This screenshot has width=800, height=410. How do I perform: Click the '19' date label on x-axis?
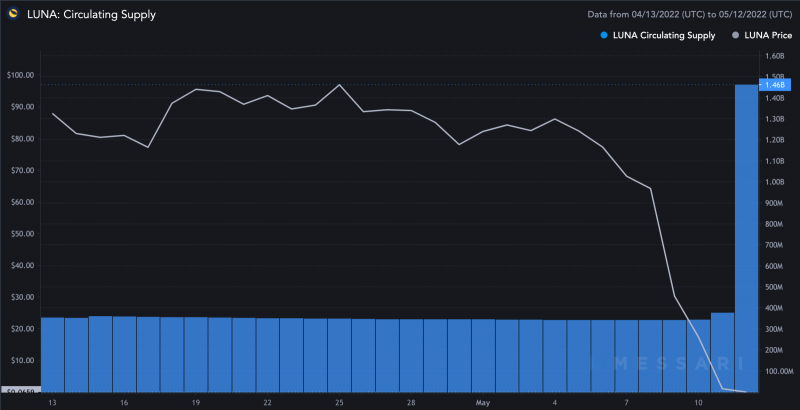(196, 402)
